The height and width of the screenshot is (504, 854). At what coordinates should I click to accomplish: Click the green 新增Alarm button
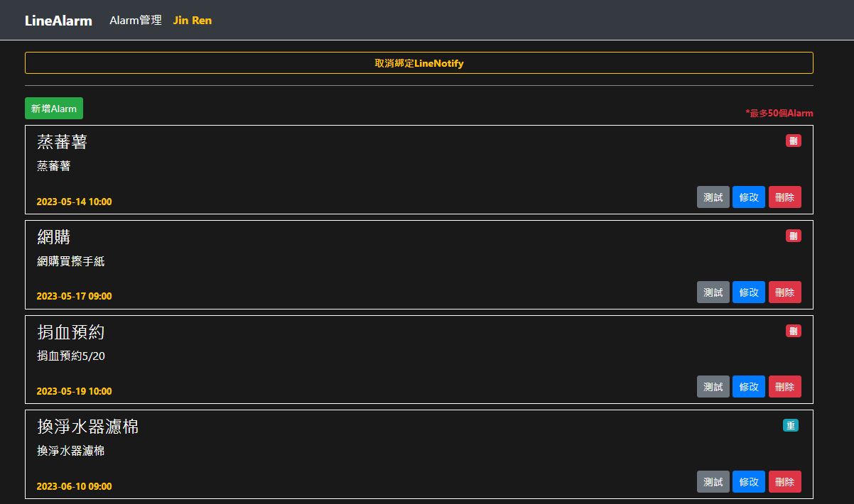(x=54, y=109)
